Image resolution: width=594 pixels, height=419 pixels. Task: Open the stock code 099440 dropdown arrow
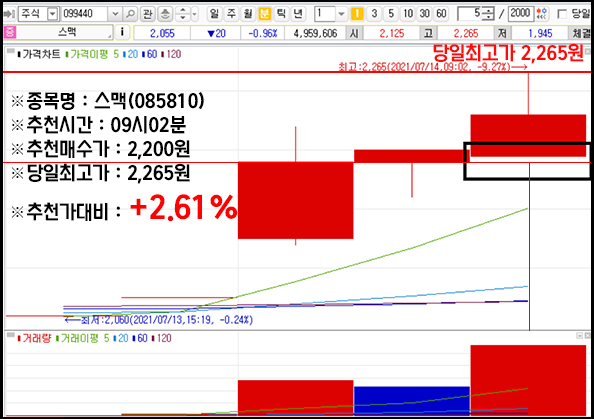(115, 14)
